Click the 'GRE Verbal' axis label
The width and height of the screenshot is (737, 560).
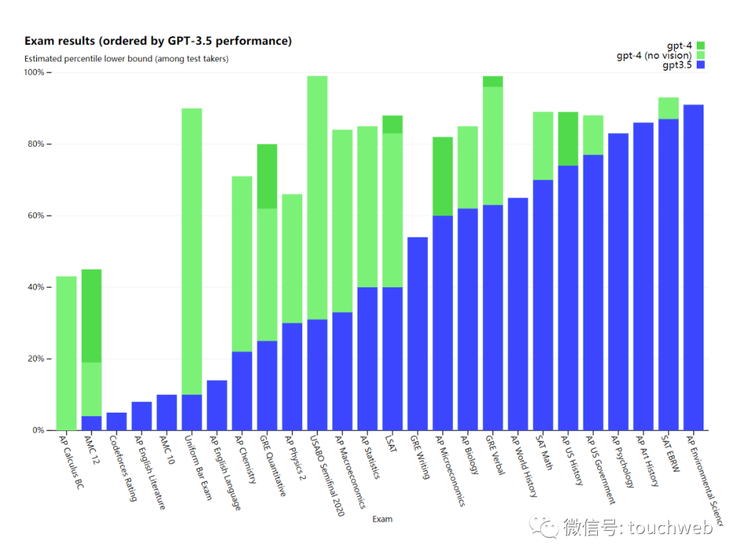tap(495, 455)
